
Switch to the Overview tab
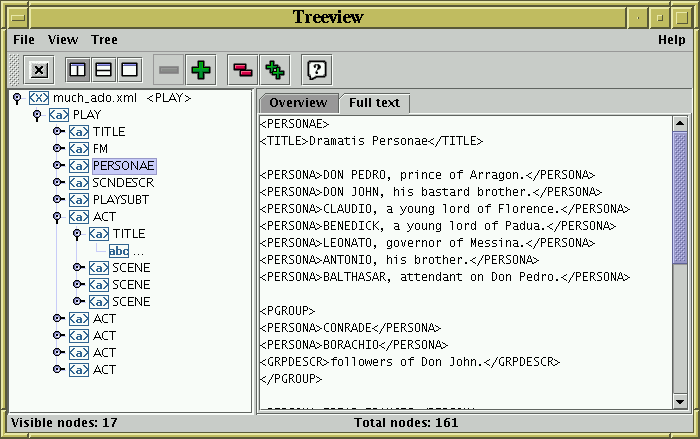(x=298, y=103)
